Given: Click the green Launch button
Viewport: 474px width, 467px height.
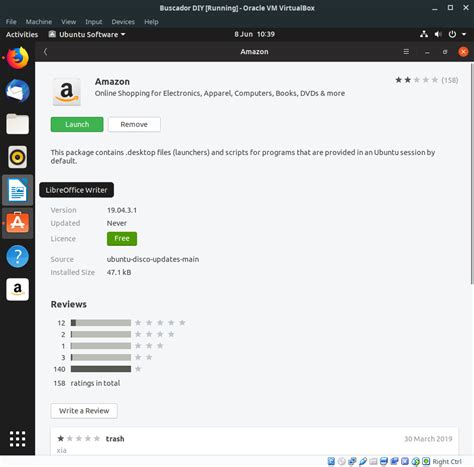Looking at the screenshot, I should tap(77, 124).
